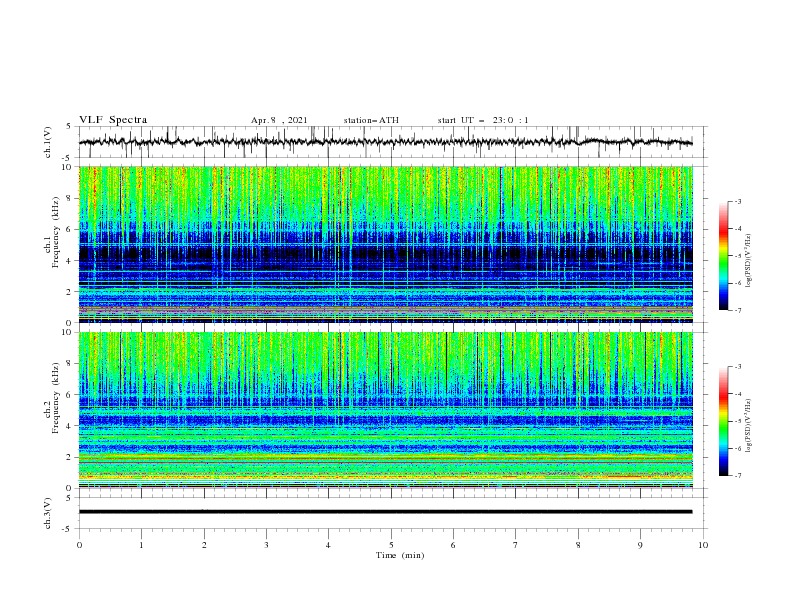Click the "9" minute tick on the time axis
This screenshot has width=792, height=612.
[640, 545]
